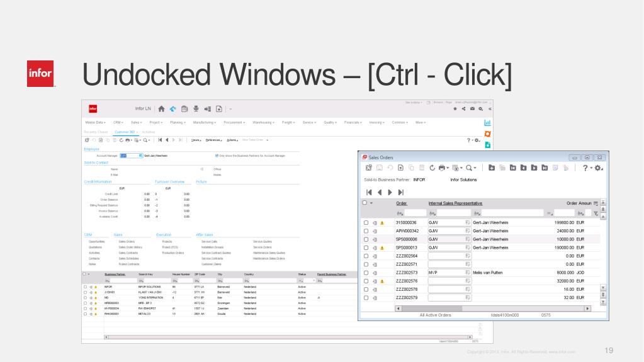The height and width of the screenshot is (362, 644).
Task: Click the mail icon in main header
Action: click(x=472, y=109)
